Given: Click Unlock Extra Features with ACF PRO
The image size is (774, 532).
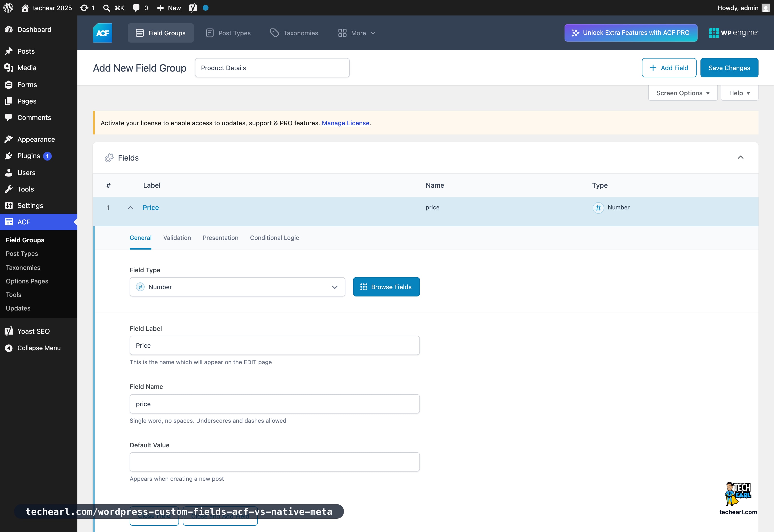Looking at the screenshot, I should click(631, 33).
